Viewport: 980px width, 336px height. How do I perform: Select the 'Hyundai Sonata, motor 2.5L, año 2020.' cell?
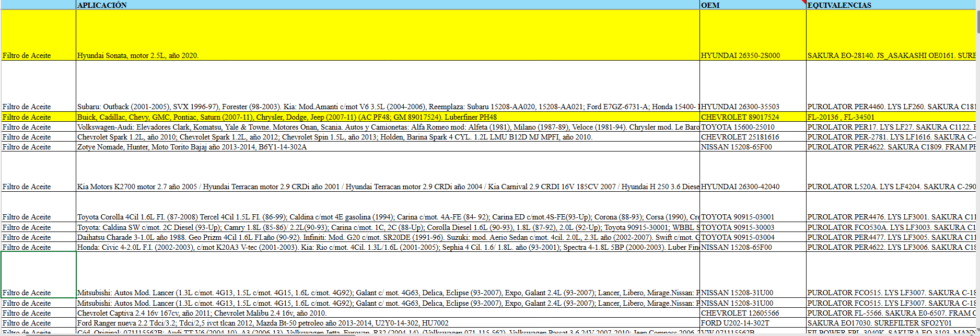388,35
